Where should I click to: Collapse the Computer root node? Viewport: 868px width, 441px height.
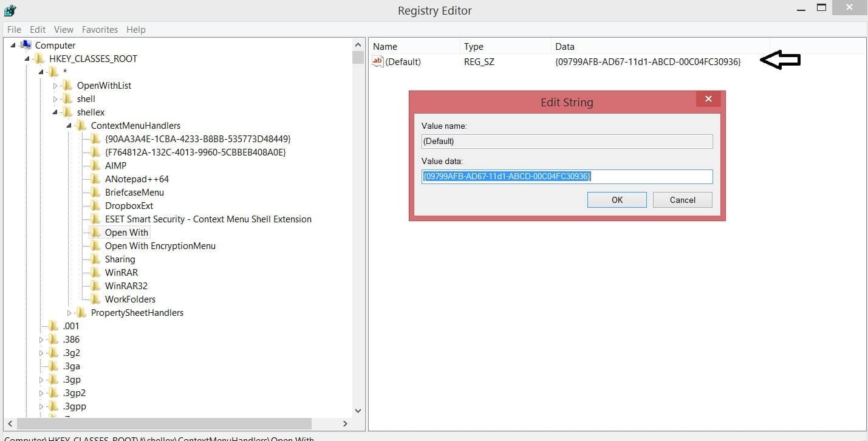13,46
